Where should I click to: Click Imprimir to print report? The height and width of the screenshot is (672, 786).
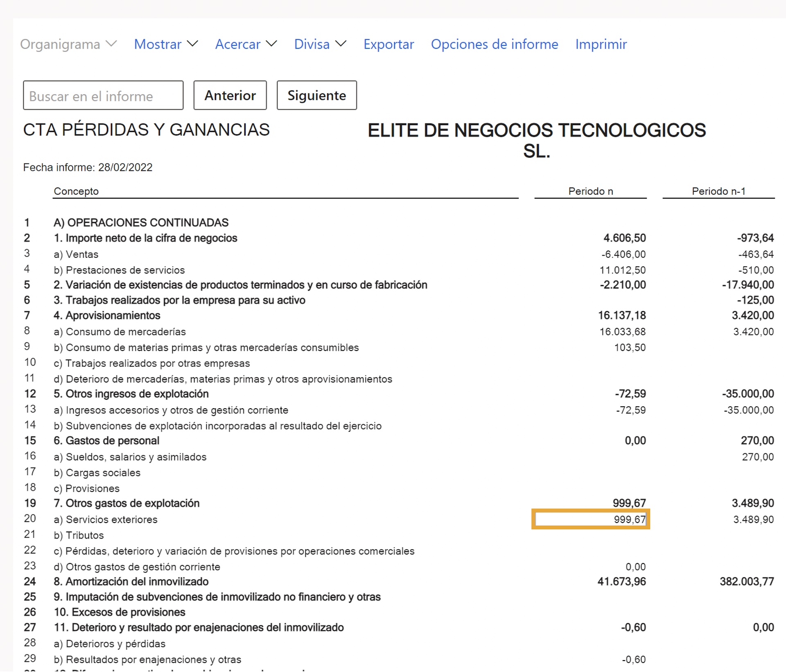[x=601, y=44]
